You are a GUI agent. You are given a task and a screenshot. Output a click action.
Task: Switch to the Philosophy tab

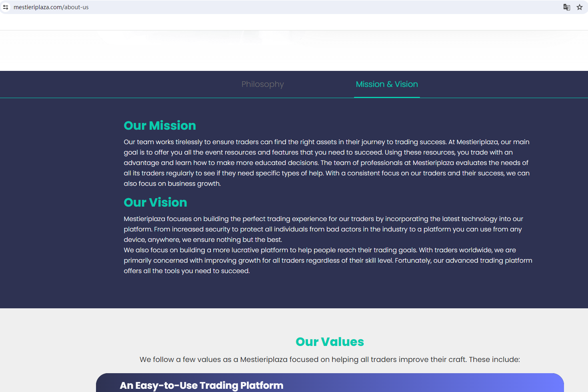click(x=263, y=84)
